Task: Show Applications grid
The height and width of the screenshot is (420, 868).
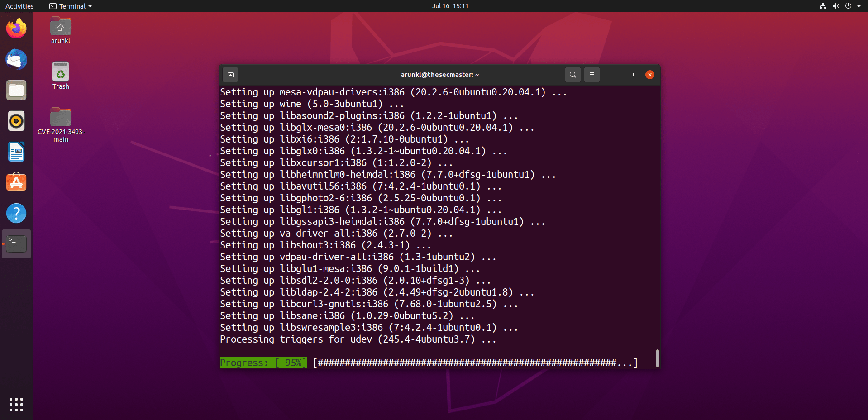Action: 16,405
